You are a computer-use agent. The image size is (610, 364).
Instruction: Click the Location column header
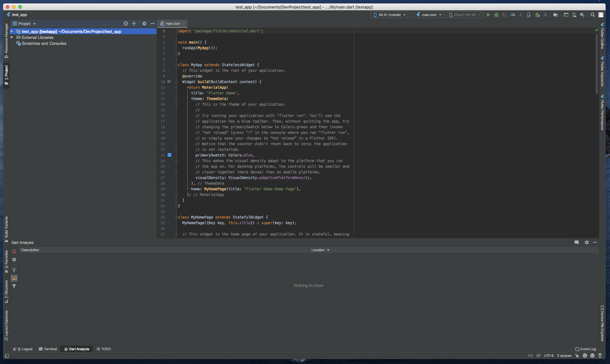pos(318,250)
